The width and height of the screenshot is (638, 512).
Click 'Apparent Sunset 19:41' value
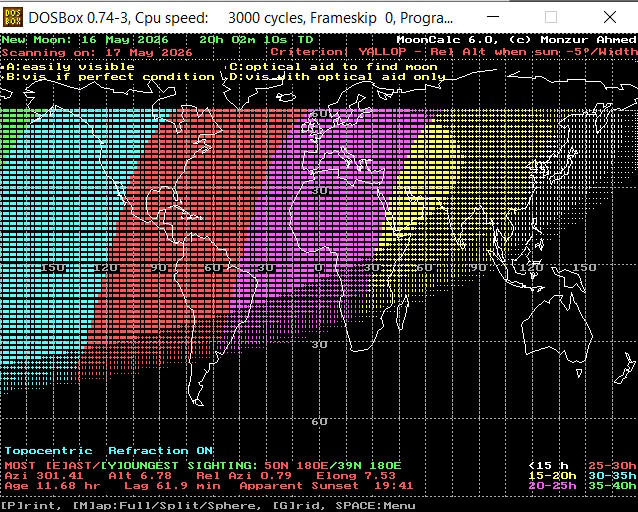(x=326, y=486)
